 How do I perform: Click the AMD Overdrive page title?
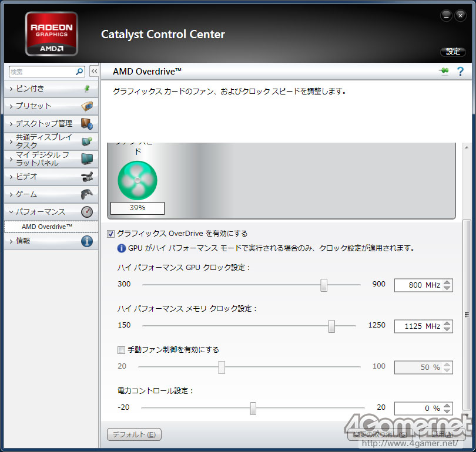(x=148, y=72)
